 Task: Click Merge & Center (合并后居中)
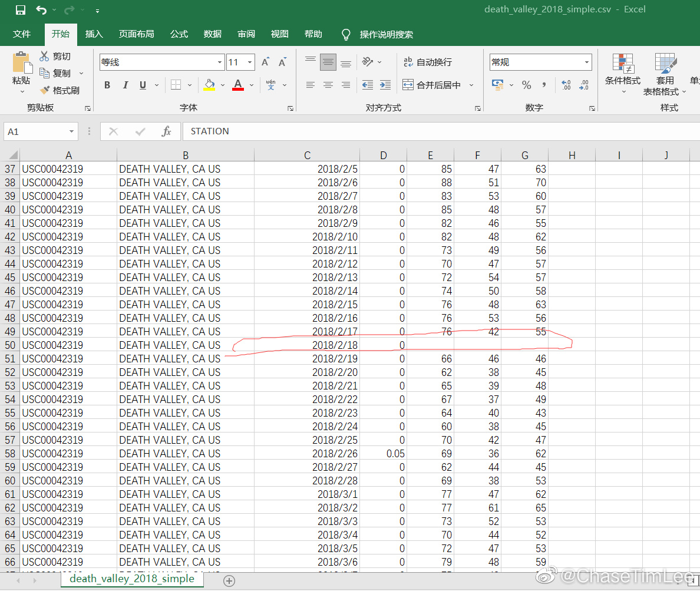point(431,85)
